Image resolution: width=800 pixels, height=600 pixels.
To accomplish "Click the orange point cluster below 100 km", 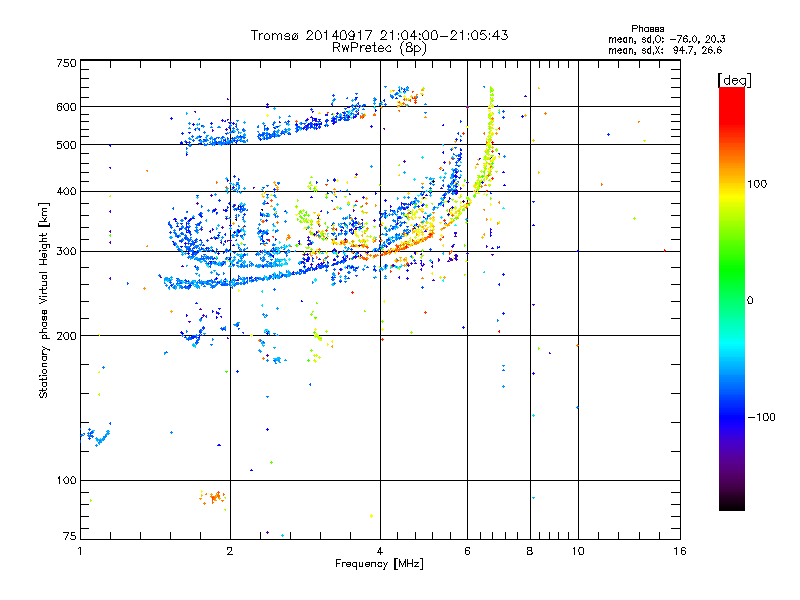I will (213, 497).
